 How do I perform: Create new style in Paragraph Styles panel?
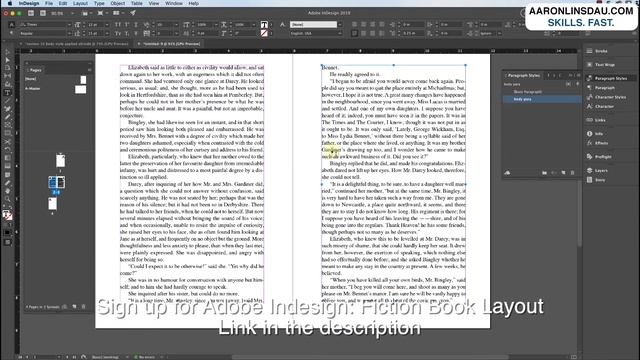pos(563,173)
